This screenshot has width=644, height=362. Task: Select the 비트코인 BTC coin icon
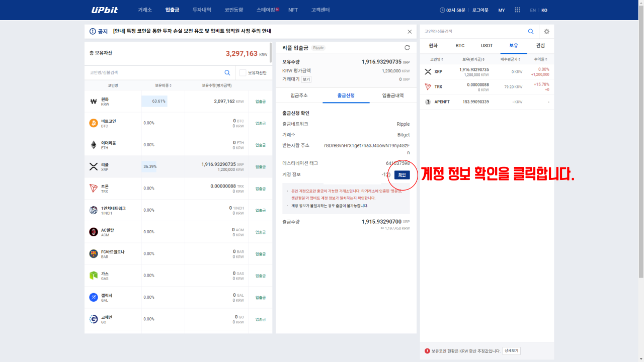click(x=93, y=123)
